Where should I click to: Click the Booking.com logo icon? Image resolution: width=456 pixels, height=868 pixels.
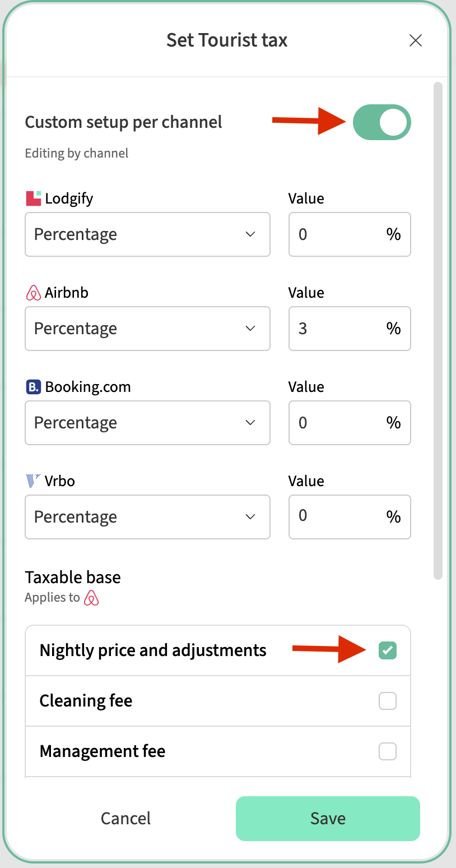click(x=34, y=387)
